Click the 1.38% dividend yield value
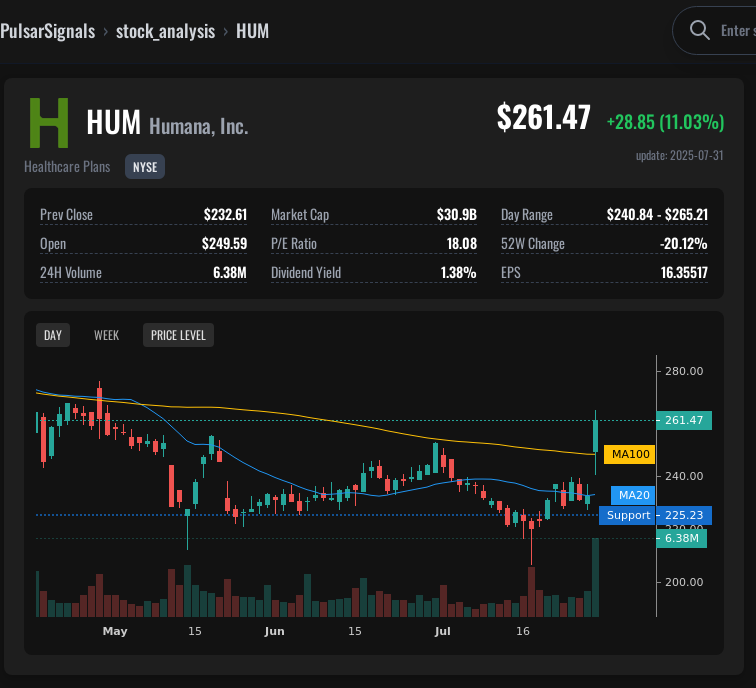 click(x=459, y=272)
